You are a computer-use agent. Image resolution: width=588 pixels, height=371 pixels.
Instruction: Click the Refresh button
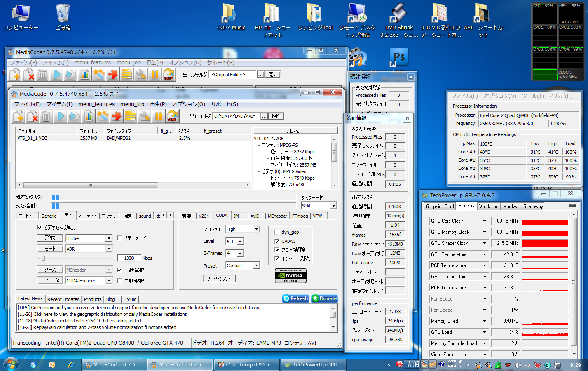295,298
